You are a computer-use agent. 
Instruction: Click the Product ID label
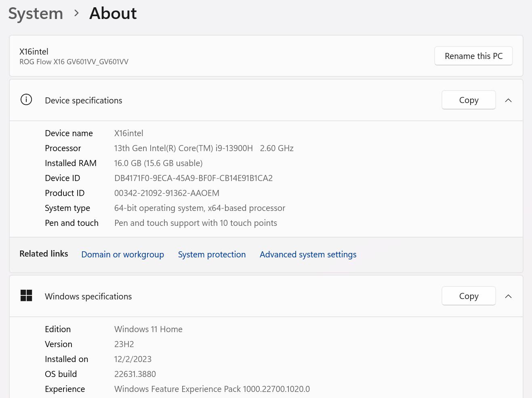[65, 193]
